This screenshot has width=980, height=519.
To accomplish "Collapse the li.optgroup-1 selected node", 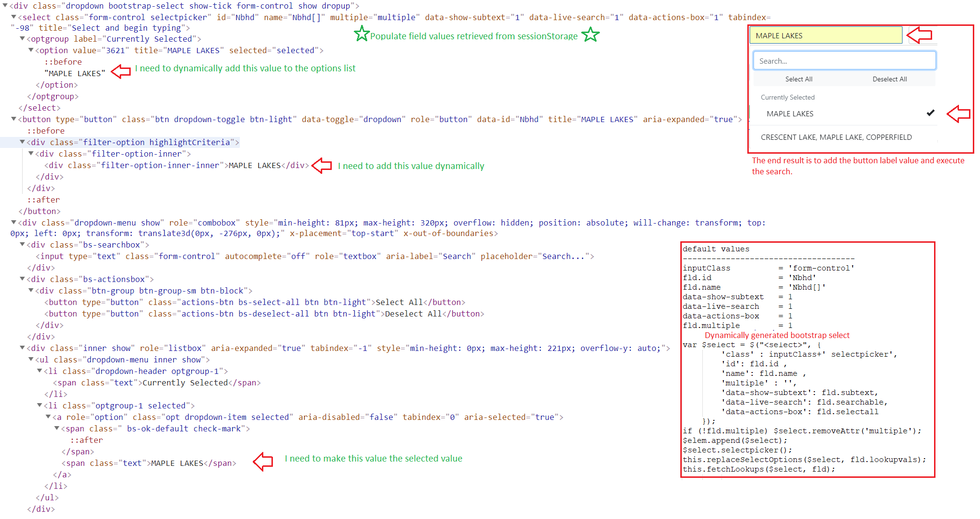I will (39, 406).
